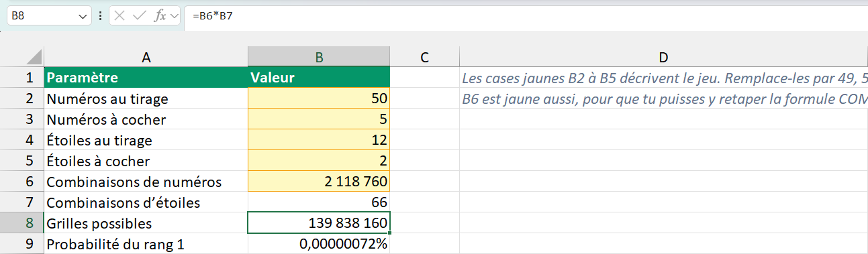Viewport: 868px width, 254px height.
Task: Select column B header
Action: [319, 57]
